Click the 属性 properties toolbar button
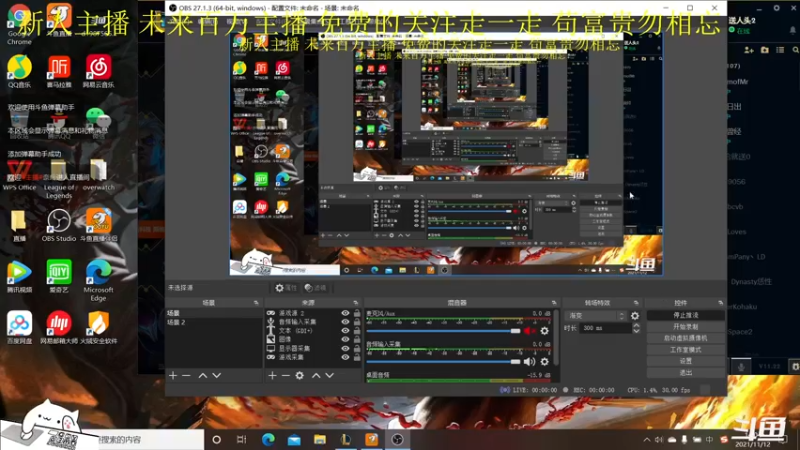The height and width of the screenshot is (450, 800). point(286,288)
